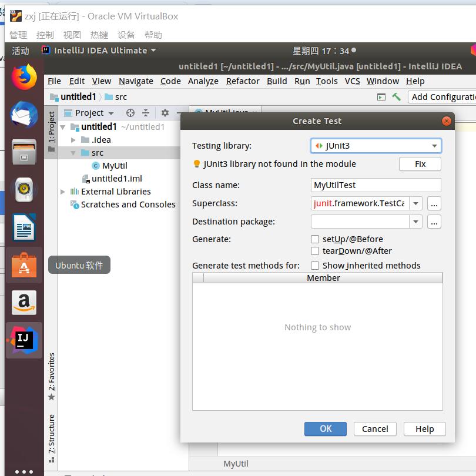Click the untitled1 breadcrumb folder icon

[54, 97]
